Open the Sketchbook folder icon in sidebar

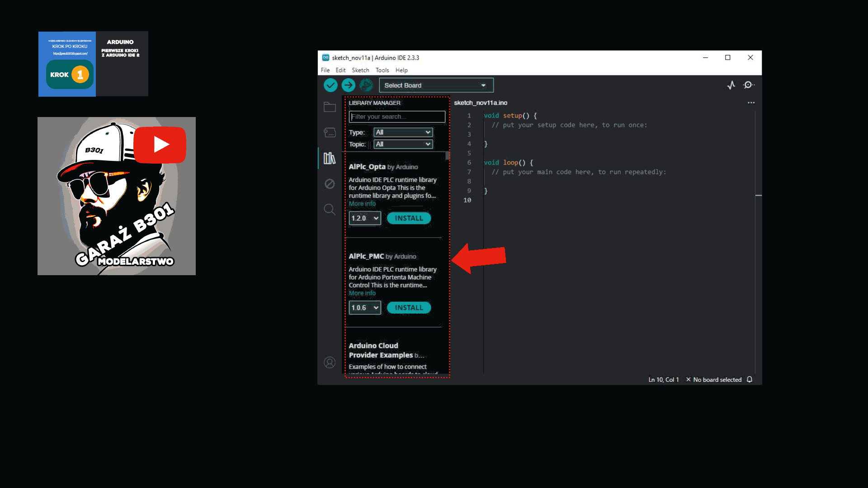pos(330,107)
